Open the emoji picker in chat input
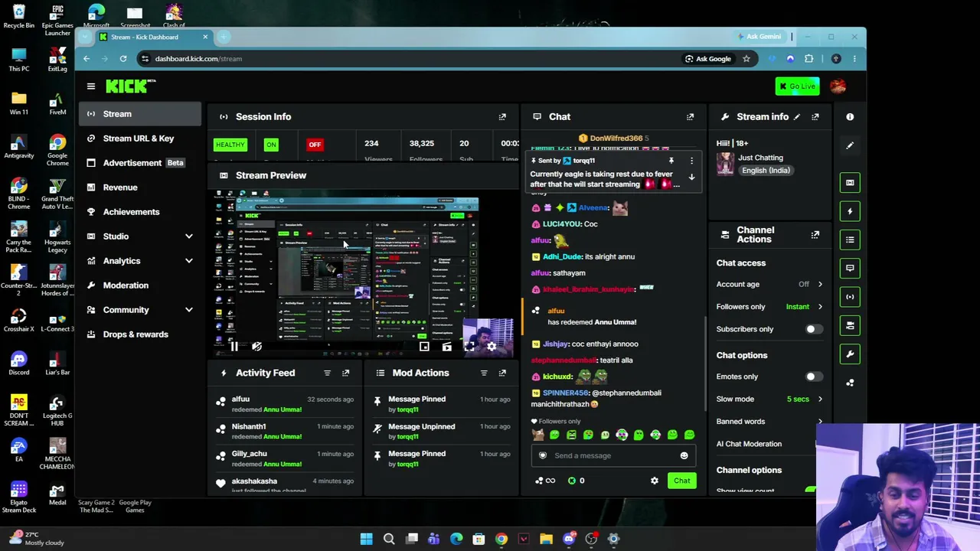 [684, 456]
